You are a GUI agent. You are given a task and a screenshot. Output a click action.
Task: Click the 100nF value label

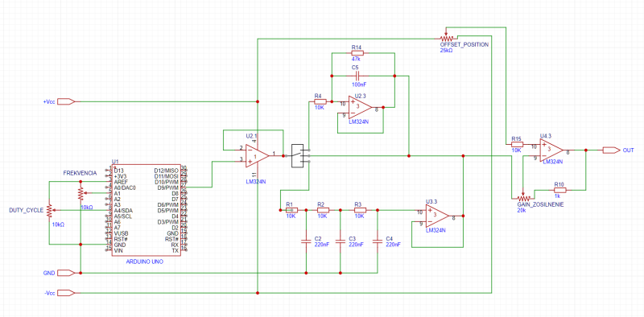358,84
